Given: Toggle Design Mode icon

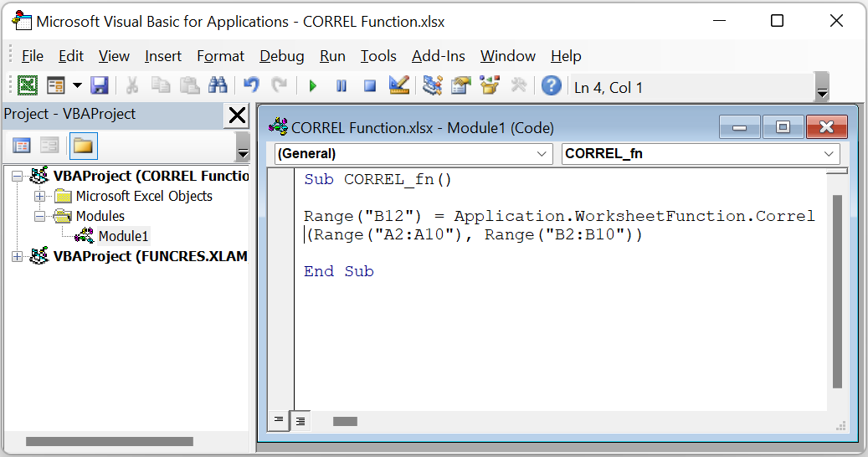Looking at the screenshot, I should pos(398,85).
